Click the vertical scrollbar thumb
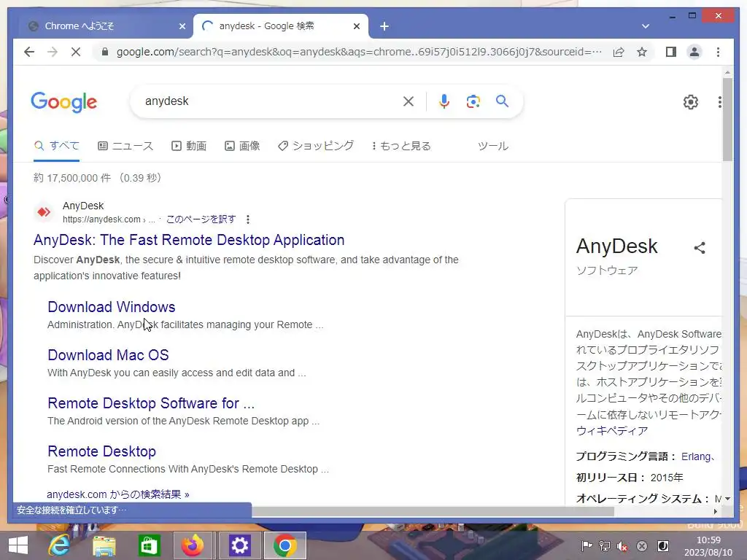The image size is (747, 560). pos(727,119)
